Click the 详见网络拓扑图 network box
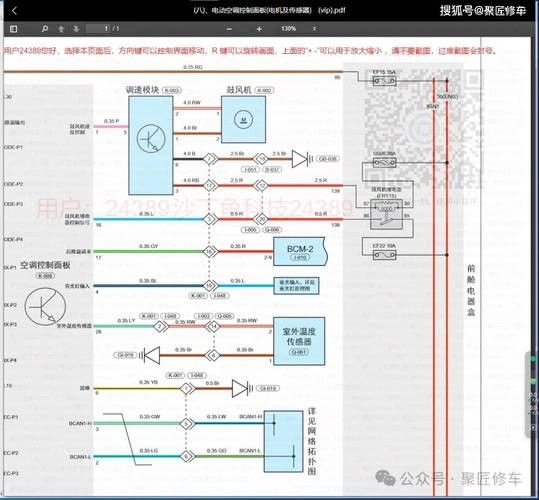This screenshot has height=500, width=539. (x=283, y=441)
